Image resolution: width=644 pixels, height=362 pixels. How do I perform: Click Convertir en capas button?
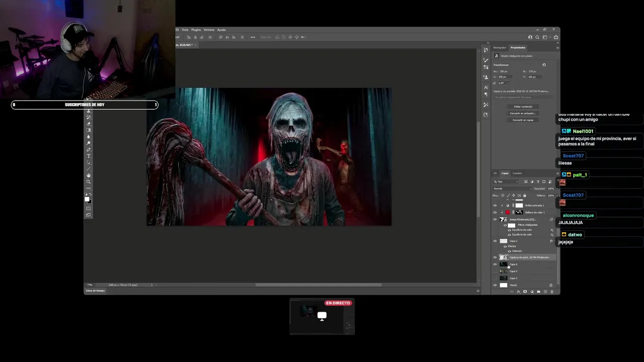coord(523,120)
